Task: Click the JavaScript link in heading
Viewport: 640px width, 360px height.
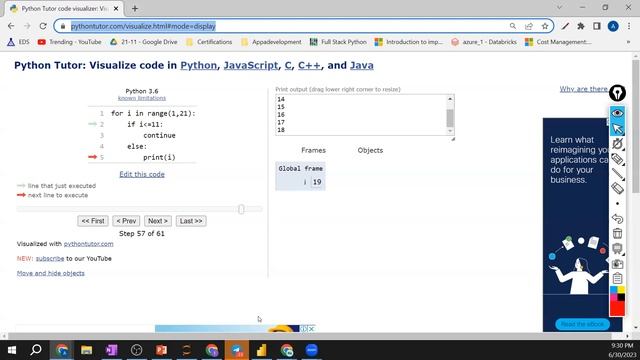Action: coord(251,65)
